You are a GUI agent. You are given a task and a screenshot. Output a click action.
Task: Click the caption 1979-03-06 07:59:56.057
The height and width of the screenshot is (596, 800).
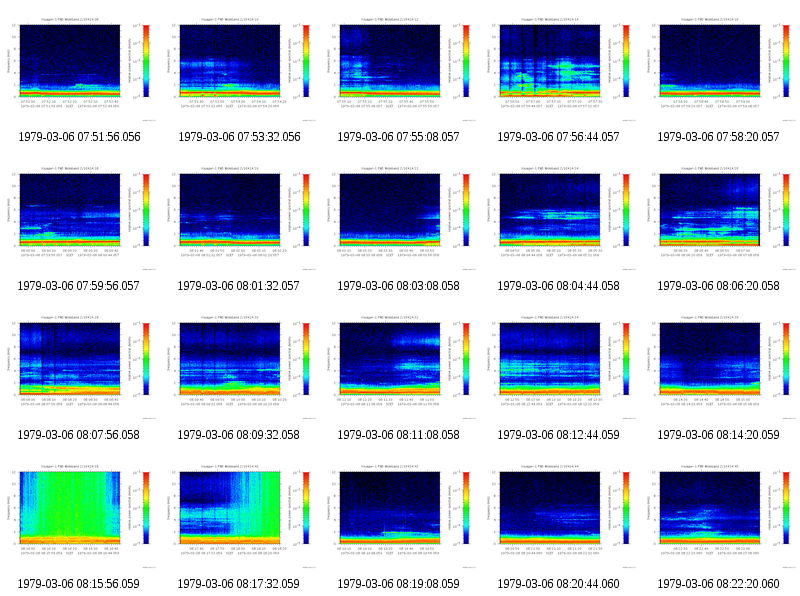point(79,286)
